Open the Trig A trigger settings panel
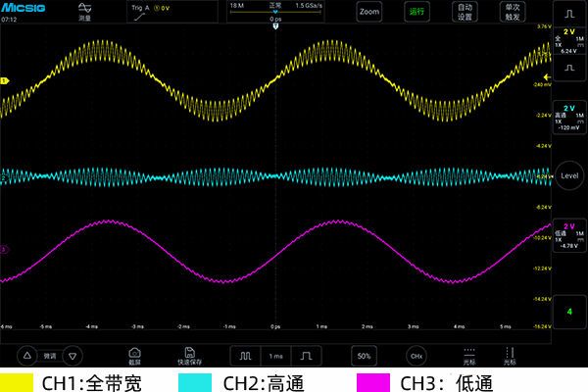This screenshot has width=588, height=392. tap(172, 12)
